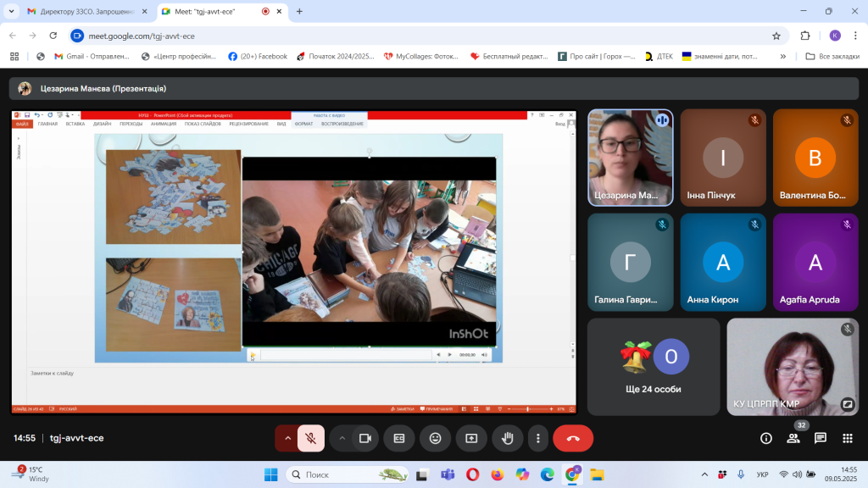Viewport: 868px width, 488px height.
Task: Raise your hand in the meeting
Action: 508,438
